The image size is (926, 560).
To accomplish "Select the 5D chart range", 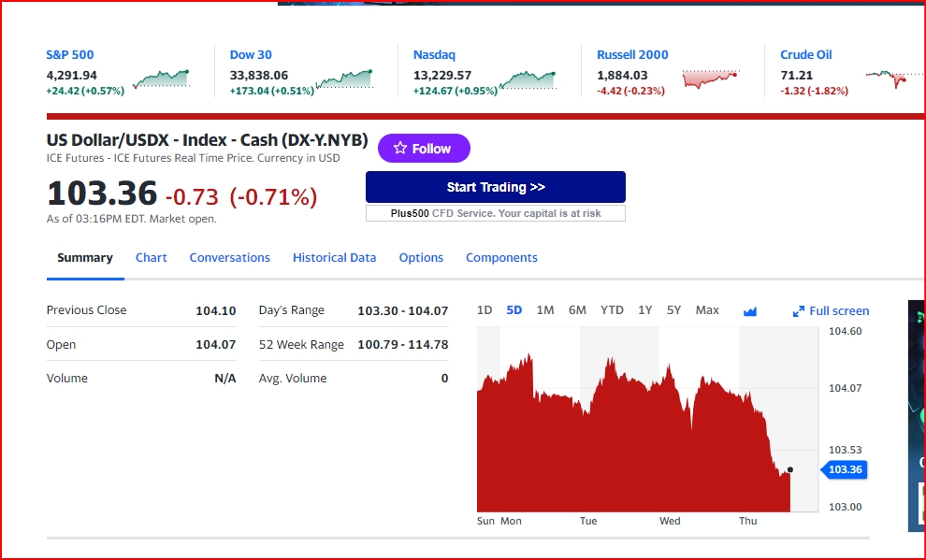I will pyautogui.click(x=514, y=309).
